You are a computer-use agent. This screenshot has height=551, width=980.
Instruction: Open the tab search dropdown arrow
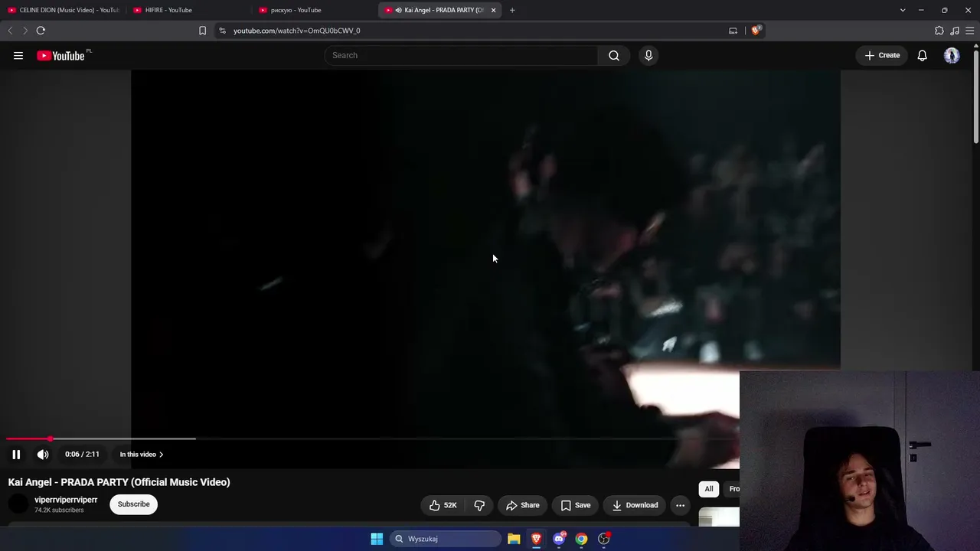coord(903,10)
